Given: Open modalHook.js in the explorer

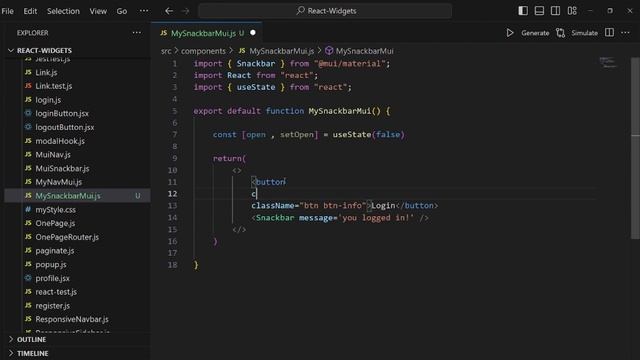Looking at the screenshot, I should point(60,141).
